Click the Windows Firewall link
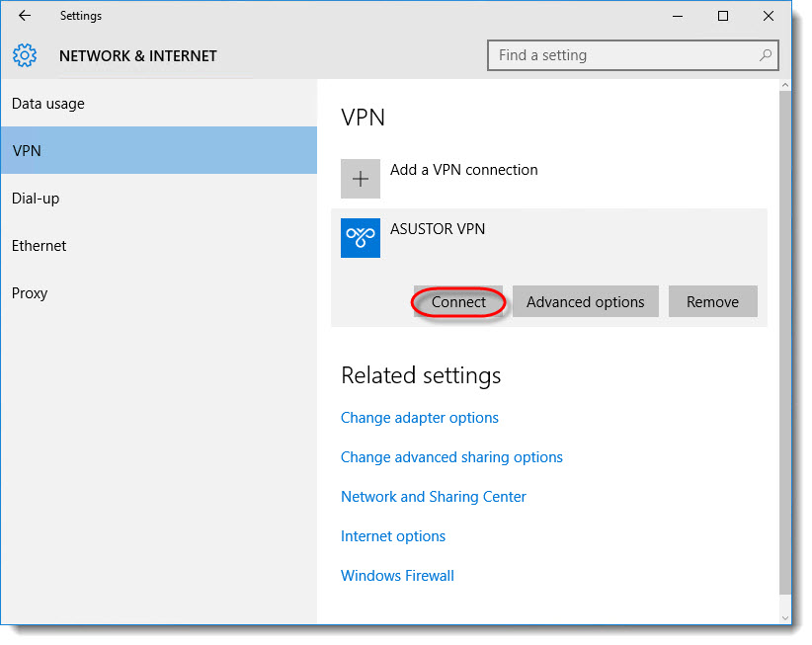 [x=397, y=576]
